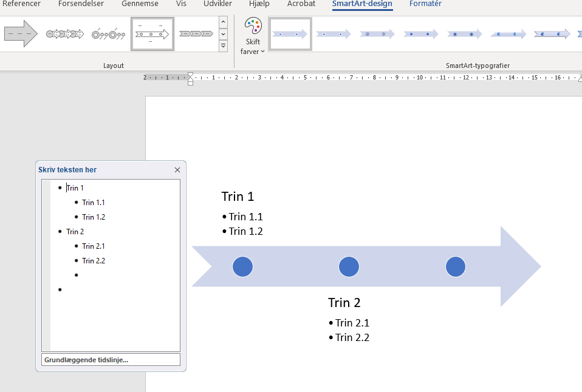Screen dimensions: 582x392
Task: Apply the first selected SmartArt style
Action: coord(290,34)
